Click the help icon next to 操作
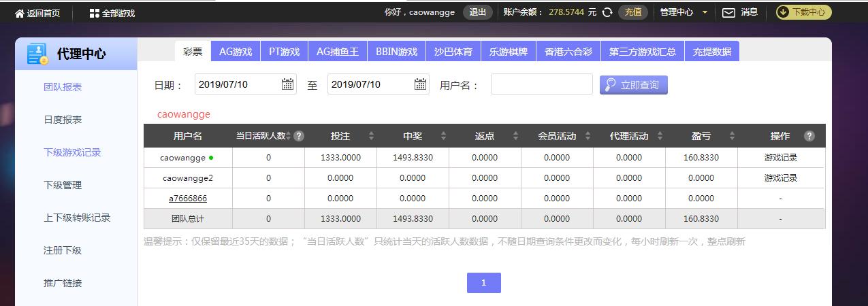This screenshot has height=306, width=868. 809,136
